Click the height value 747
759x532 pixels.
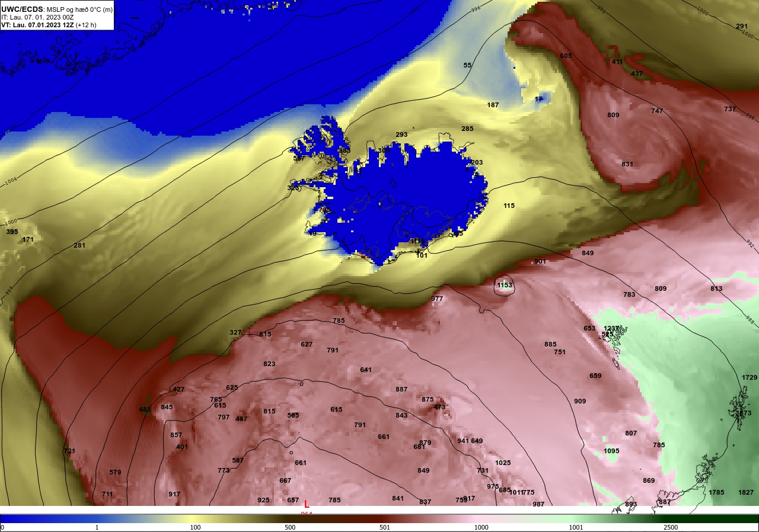point(657,111)
